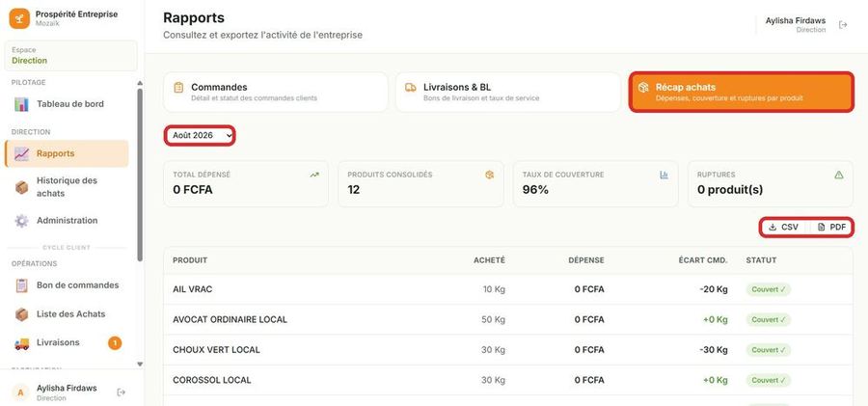This screenshot has height=406, width=868.
Task: Click the logout icon in the sidebar footer
Action: click(122, 392)
